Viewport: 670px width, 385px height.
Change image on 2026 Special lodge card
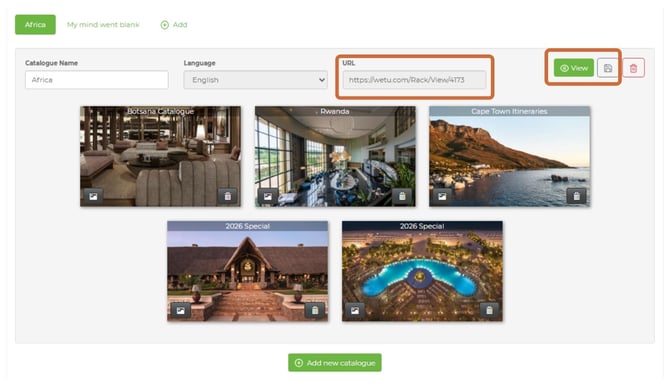(x=180, y=311)
